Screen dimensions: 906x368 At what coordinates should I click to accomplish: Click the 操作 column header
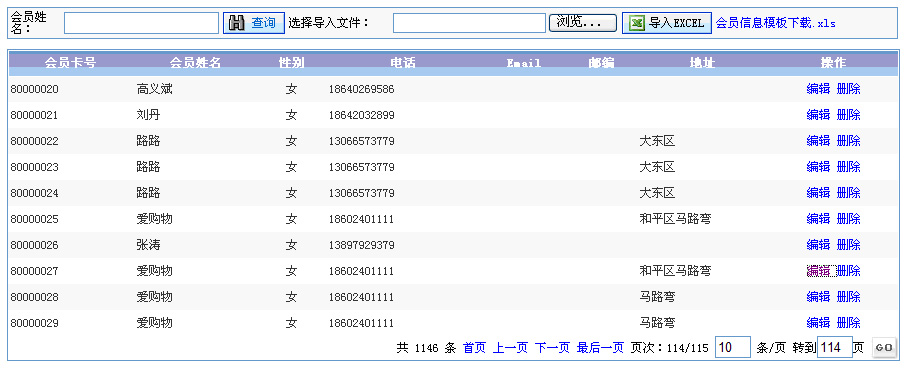click(833, 62)
